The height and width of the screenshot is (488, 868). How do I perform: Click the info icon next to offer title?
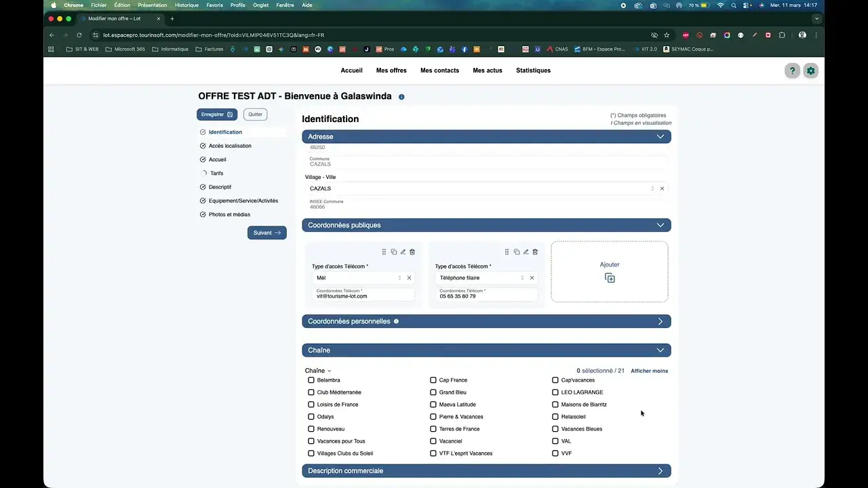401,97
